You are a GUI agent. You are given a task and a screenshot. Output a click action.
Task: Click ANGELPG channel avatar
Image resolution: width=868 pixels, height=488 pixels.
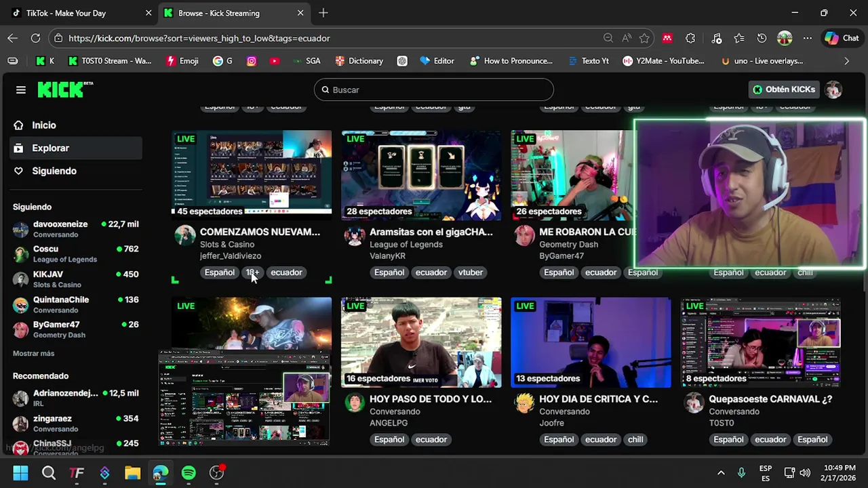click(355, 403)
